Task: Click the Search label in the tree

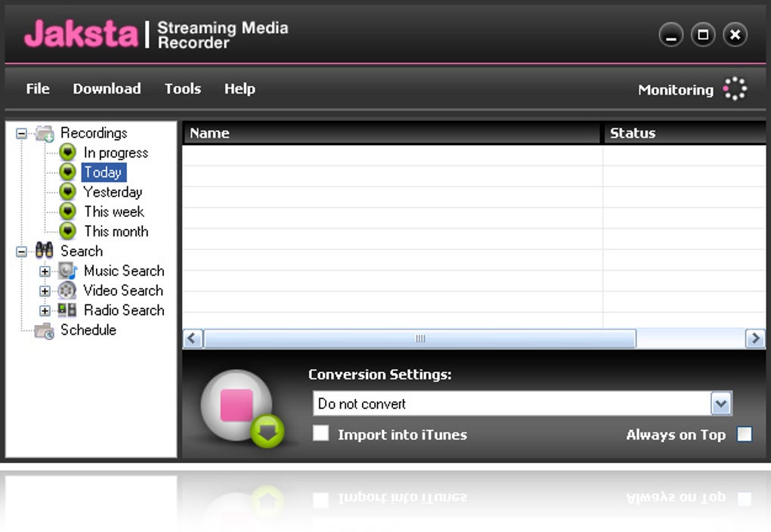Action: [x=82, y=251]
